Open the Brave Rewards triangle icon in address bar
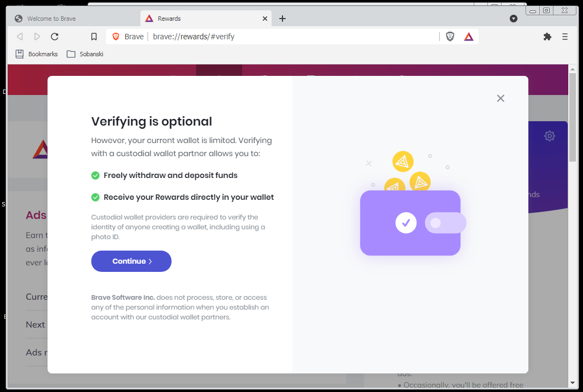This screenshot has height=392, width=583. coord(468,37)
